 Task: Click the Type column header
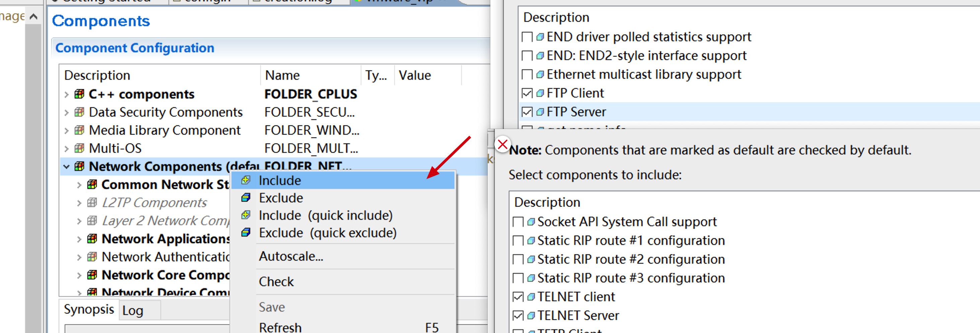coord(377,75)
